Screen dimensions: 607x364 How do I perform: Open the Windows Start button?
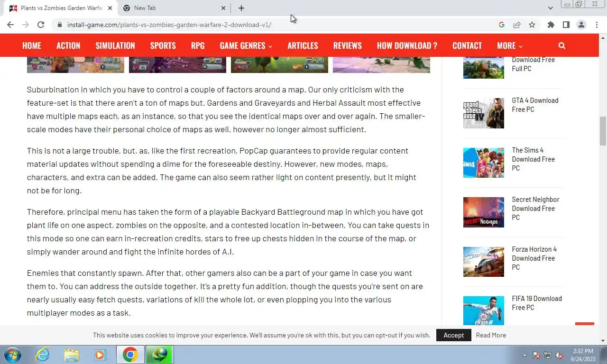click(x=12, y=355)
